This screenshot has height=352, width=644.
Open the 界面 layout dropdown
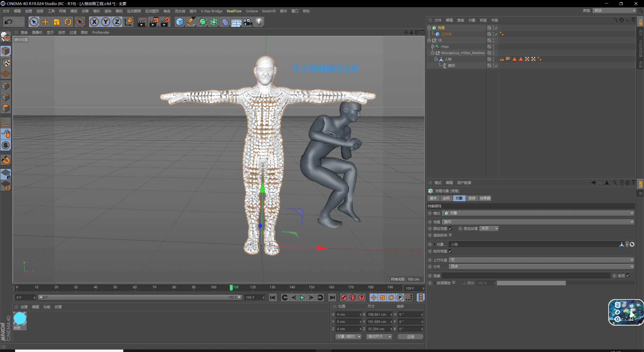coord(614,11)
